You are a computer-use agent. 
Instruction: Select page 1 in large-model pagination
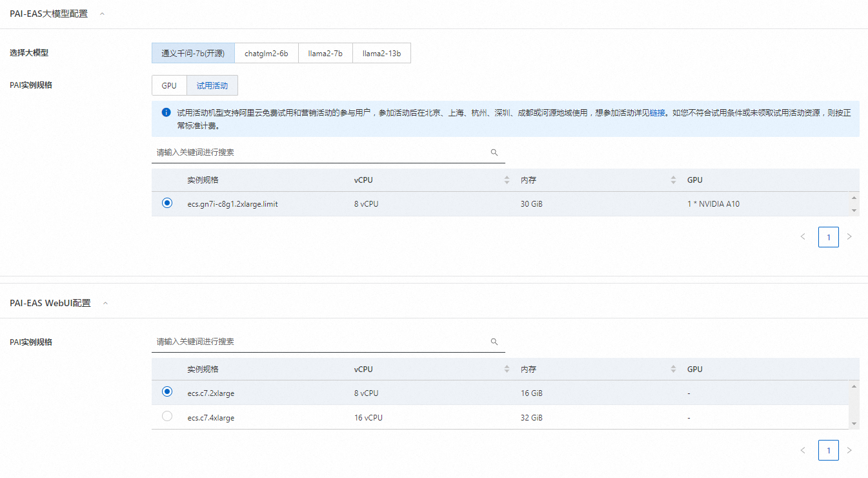(829, 237)
